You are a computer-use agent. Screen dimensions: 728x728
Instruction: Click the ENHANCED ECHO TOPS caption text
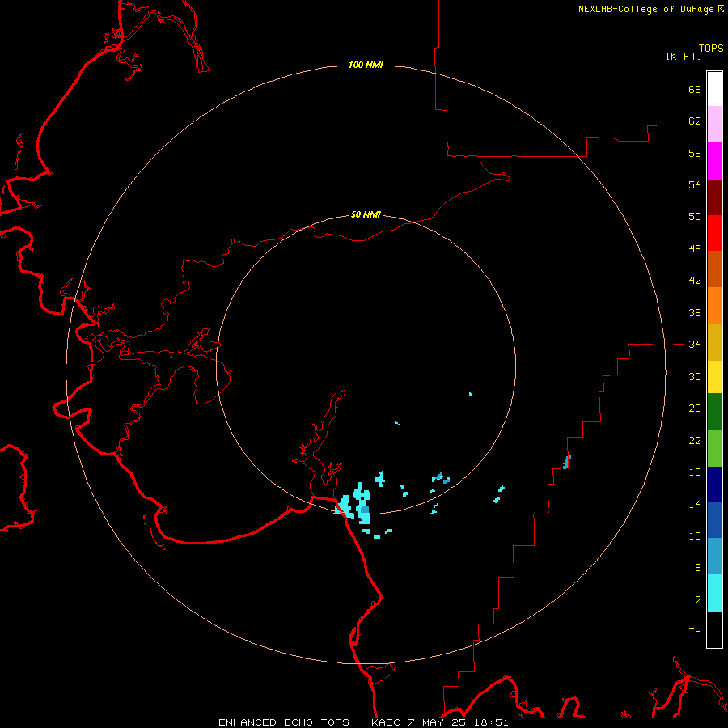click(x=284, y=722)
